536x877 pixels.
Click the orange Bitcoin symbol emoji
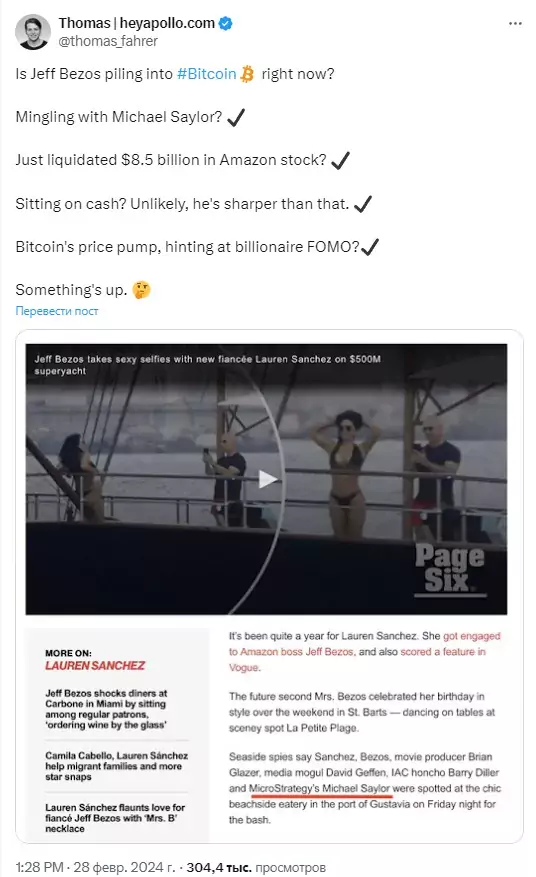coord(247,74)
